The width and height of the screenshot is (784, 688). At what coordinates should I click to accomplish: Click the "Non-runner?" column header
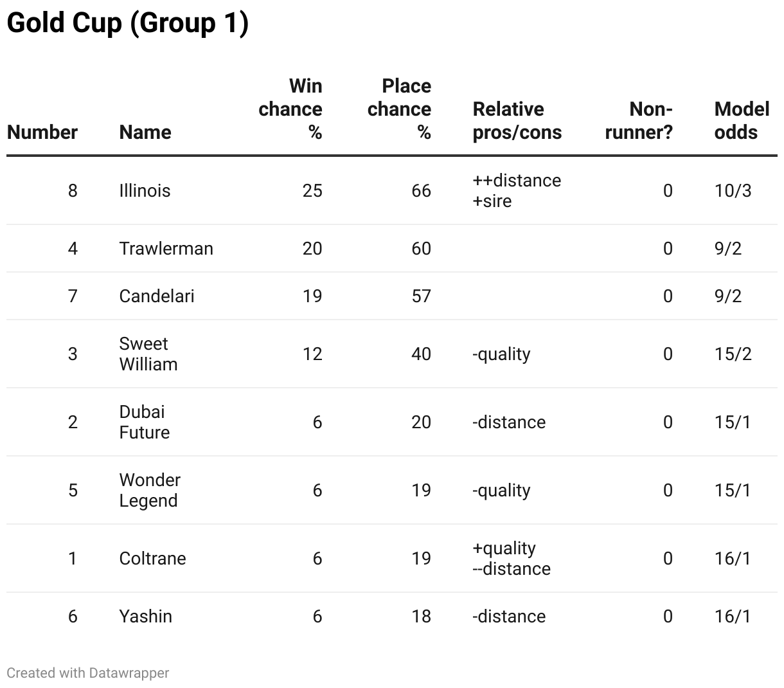coord(639,121)
